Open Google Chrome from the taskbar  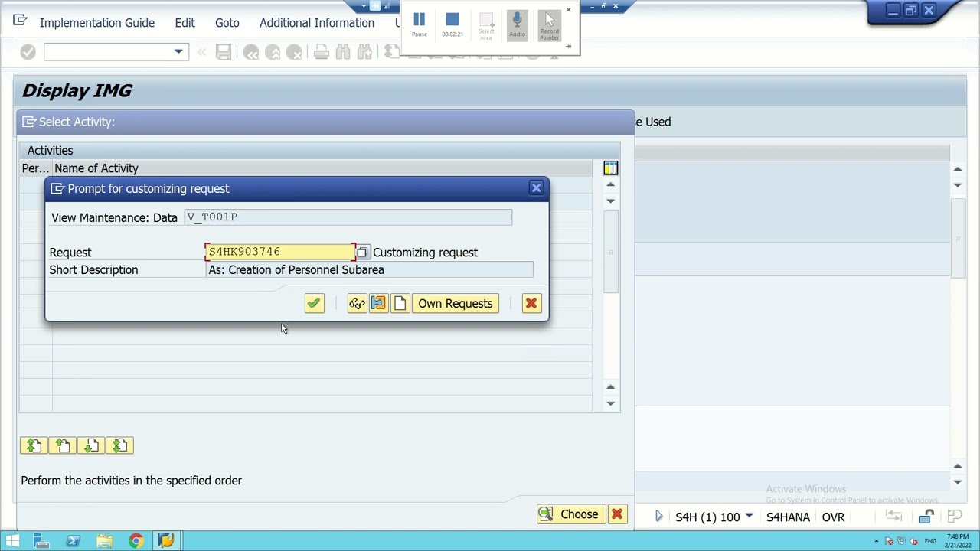tap(136, 541)
